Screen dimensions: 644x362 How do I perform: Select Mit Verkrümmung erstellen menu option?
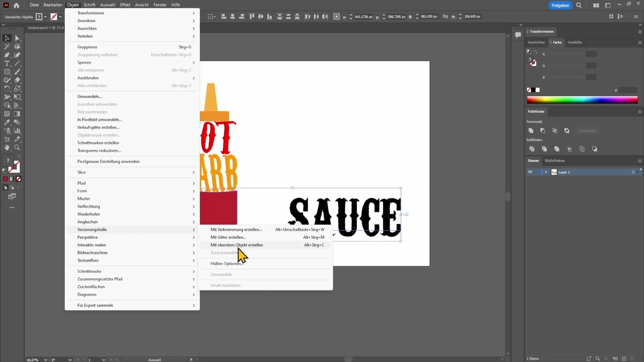(236, 229)
